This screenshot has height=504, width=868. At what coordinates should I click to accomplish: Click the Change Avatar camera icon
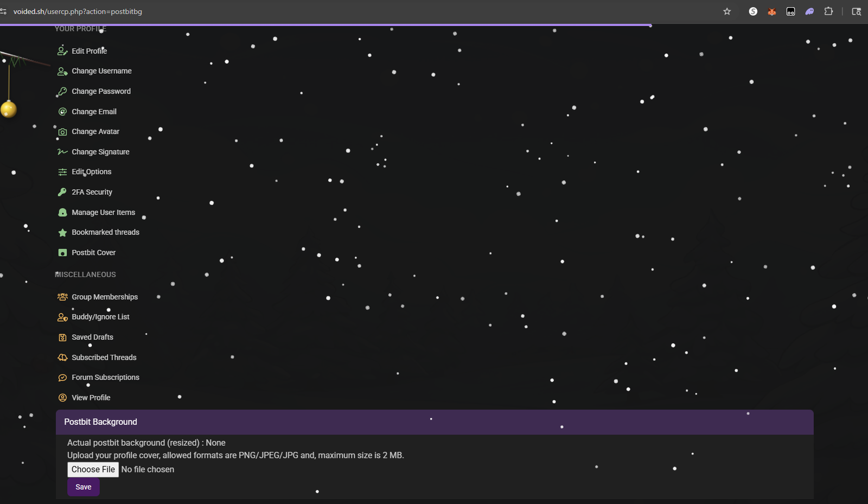click(x=62, y=131)
